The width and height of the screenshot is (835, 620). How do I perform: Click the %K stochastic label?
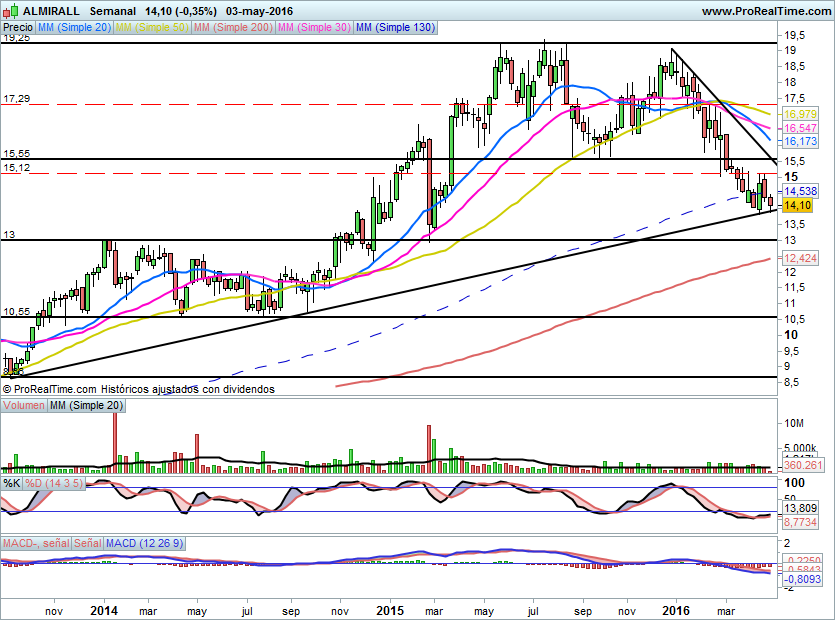12,483
